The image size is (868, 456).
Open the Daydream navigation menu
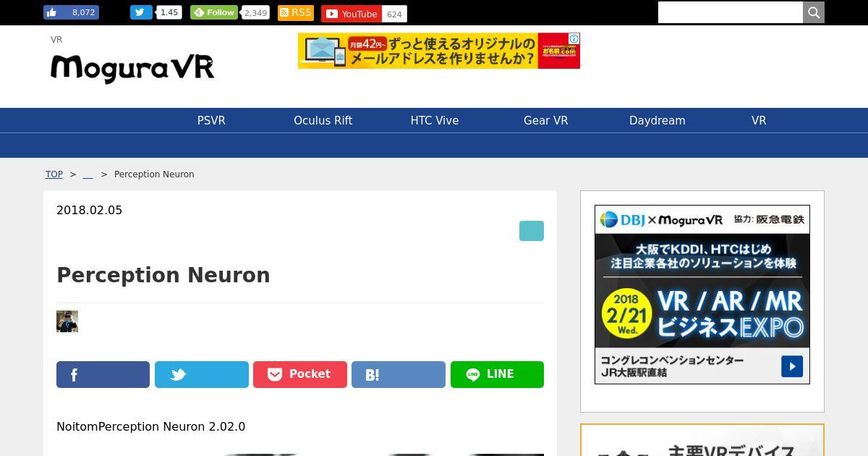tap(658, 120)
